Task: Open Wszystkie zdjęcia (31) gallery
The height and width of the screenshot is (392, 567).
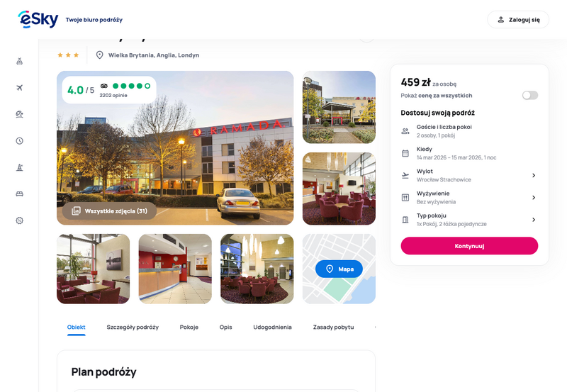Action: coord(110,211)
